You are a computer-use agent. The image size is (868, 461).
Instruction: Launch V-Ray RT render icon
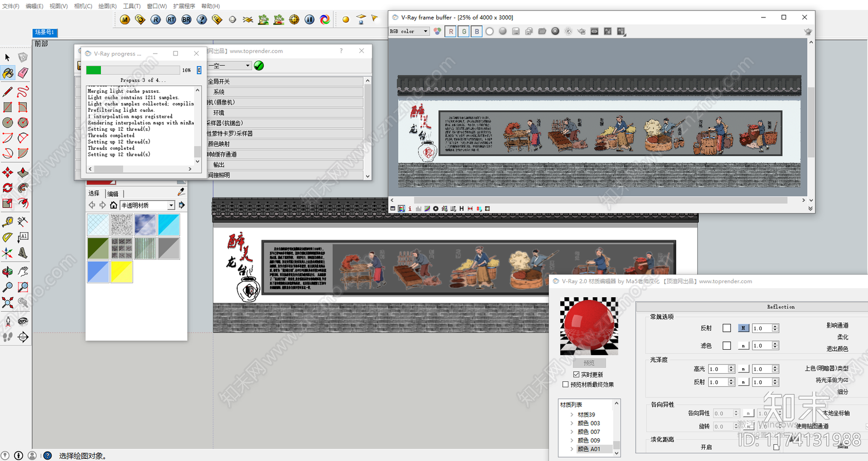point(171,20)
